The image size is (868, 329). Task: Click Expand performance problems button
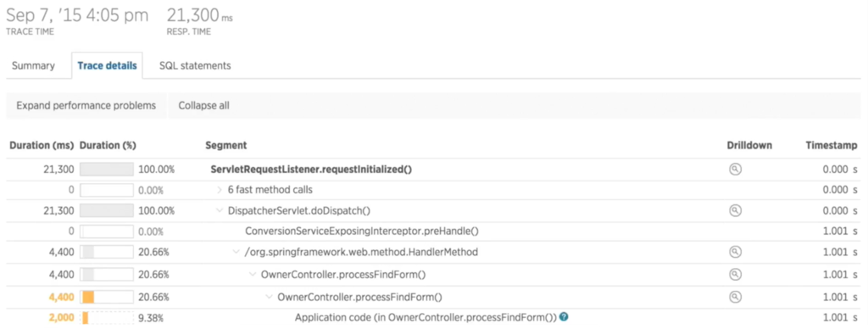pos(86,105)
